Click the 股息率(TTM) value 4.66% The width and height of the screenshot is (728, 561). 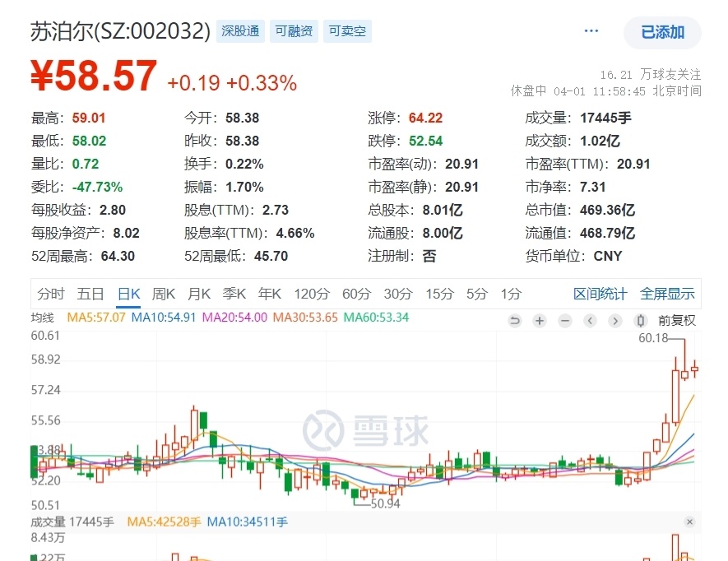[x=295, y=233]
